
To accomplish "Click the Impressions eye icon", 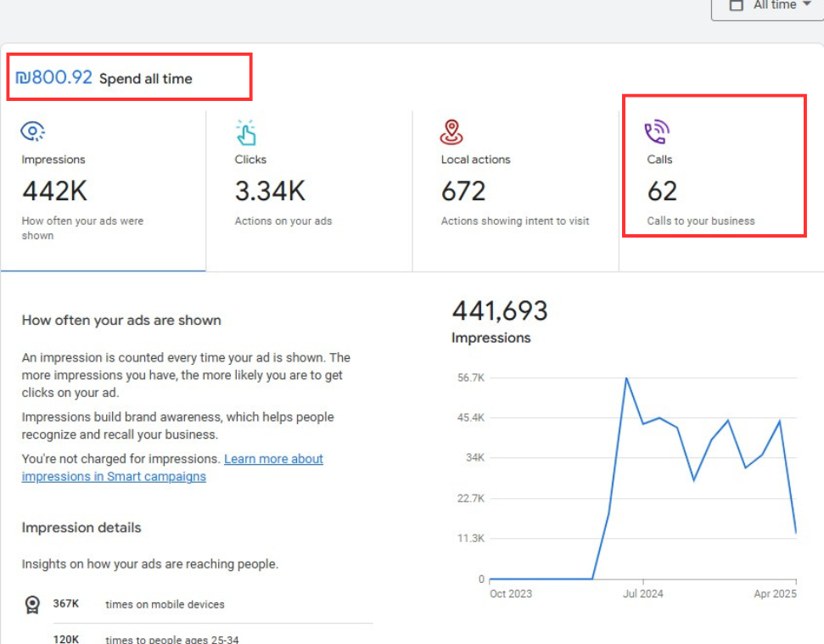I will (x=32, y=132).
